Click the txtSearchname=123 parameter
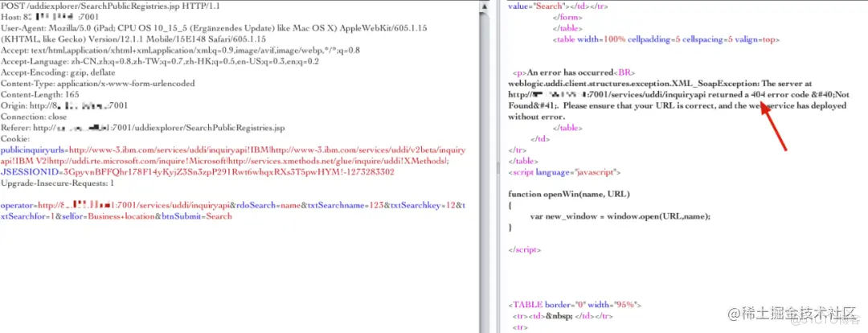 point(345,206)
